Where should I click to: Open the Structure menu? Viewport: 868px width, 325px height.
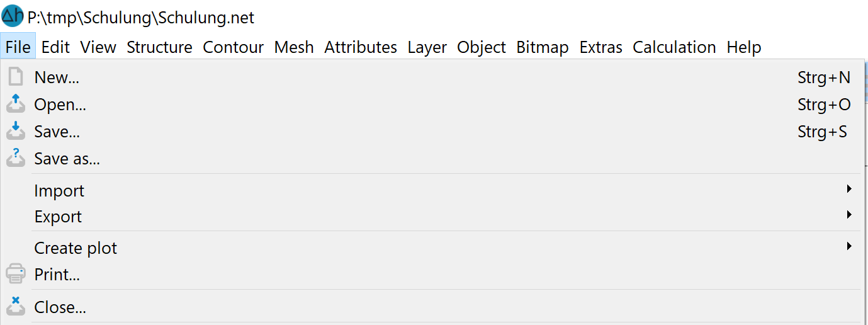(159, 47)
